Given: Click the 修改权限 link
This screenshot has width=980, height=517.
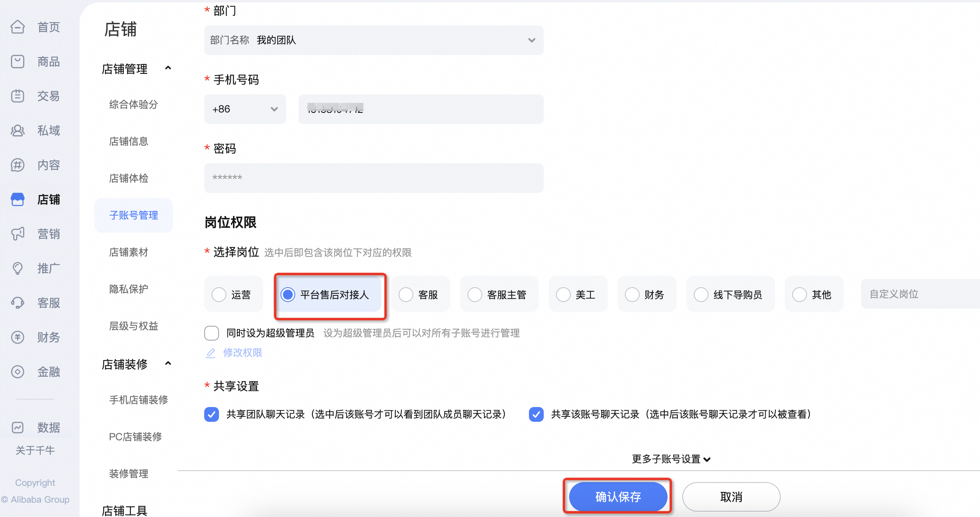Looking at the screenshot, I should [242, 353].
